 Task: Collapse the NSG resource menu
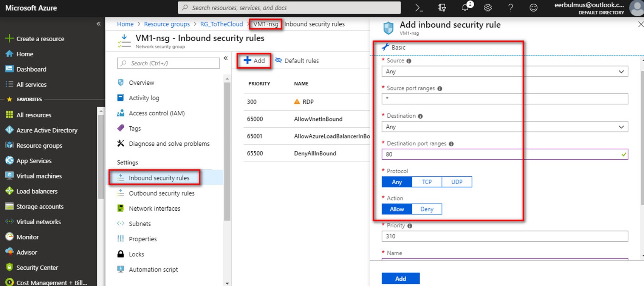point(226,58)
